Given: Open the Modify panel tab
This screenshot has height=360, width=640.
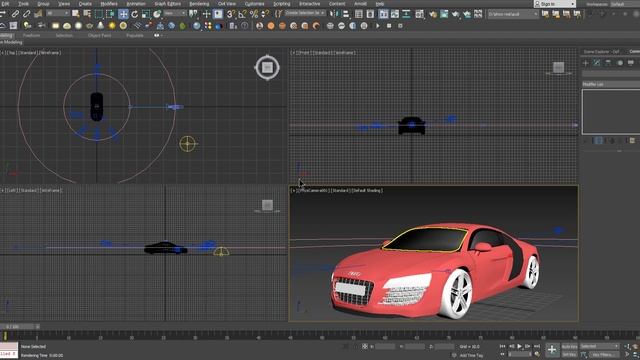Looking at the screenshot, I should click(x=597, y=63).
